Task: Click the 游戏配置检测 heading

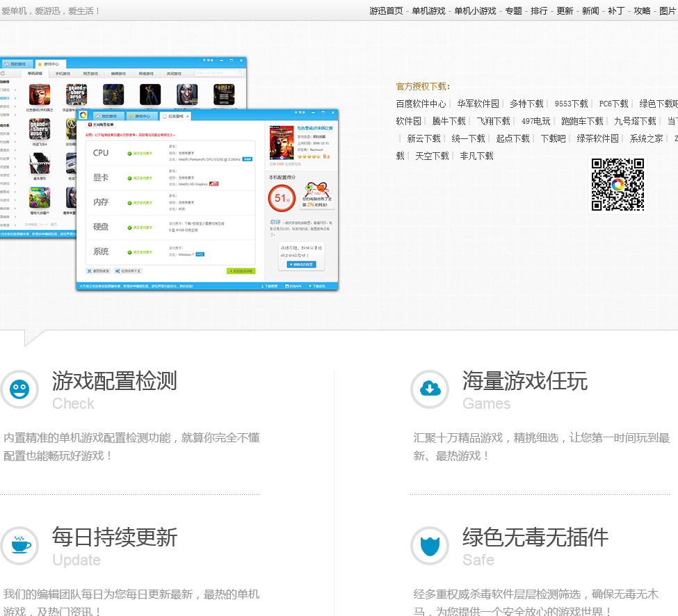Action: coord(115,381)
